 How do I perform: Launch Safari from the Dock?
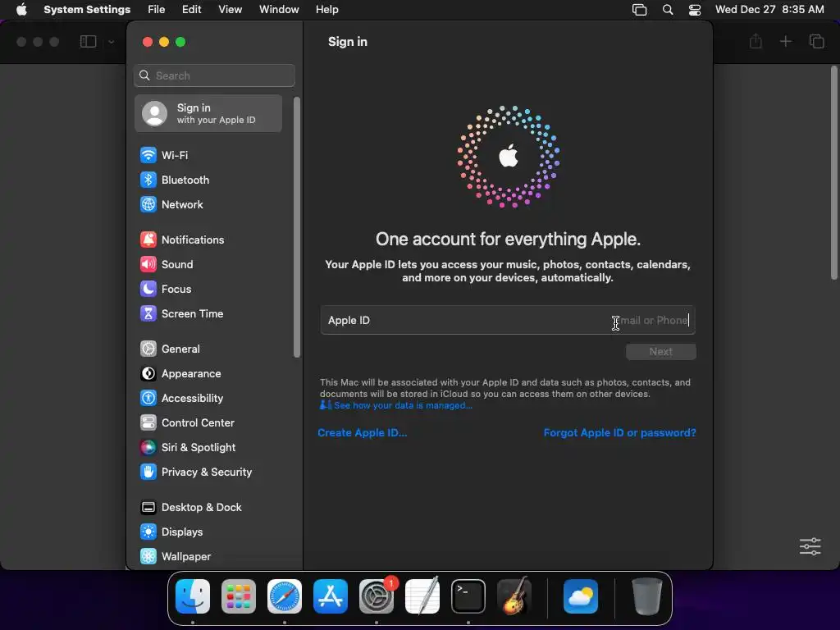tap(285, 597)
